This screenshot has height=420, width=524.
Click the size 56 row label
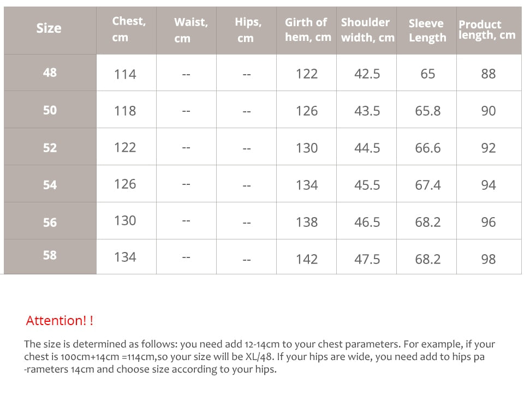(x=50, y=222)
